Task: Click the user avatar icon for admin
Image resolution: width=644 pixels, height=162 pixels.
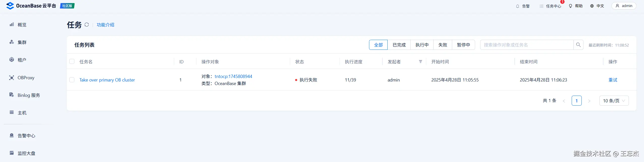Action: click(x=617, y=6)
